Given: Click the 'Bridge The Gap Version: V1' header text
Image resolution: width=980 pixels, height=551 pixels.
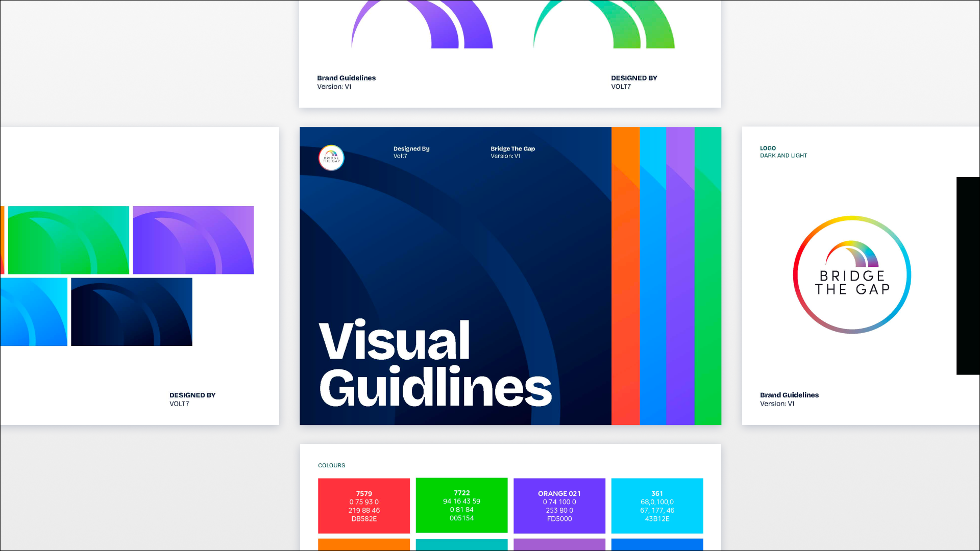Looking at the screenshot, I should [512, 152].
